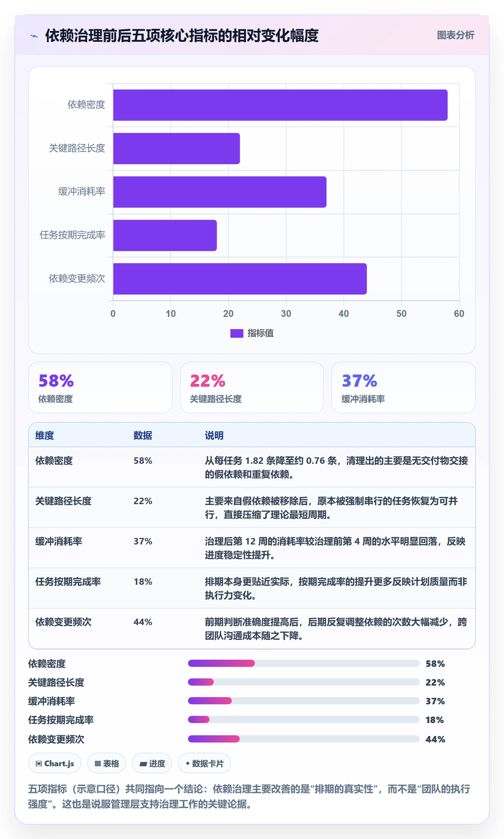The image size is (504, 839).
Task: Click the 表格 tag chip
Action: (107, 763)
